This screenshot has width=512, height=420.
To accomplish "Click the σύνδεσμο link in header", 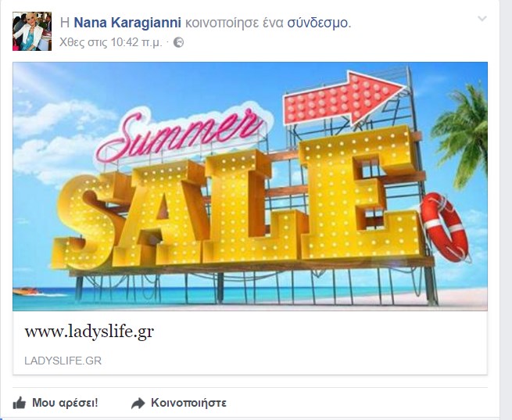I will (x=319, y=23).
